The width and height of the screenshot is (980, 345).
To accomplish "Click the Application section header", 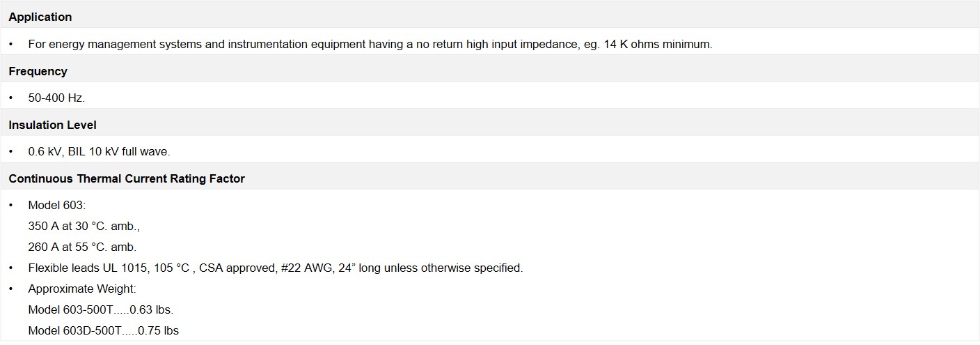I will [40, 17].
